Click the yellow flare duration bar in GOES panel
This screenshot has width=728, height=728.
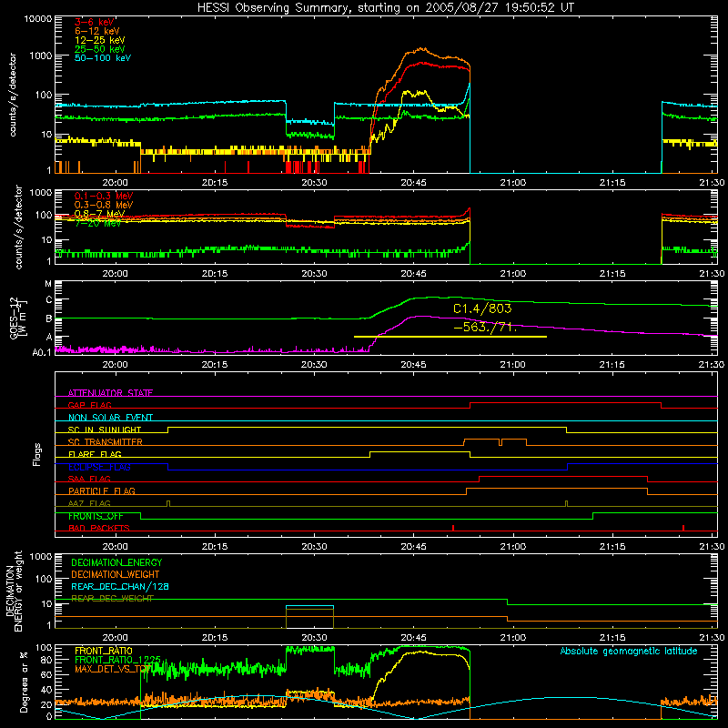coord(450,337)
